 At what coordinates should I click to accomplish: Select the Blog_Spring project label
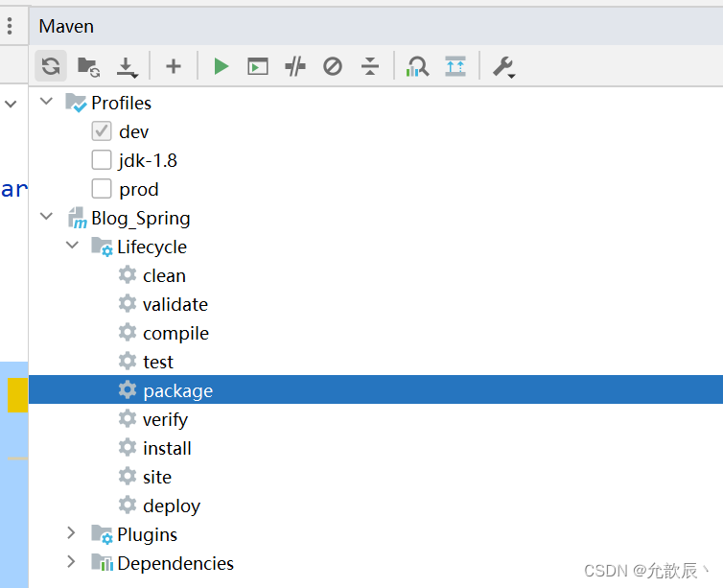pos(141,219)
